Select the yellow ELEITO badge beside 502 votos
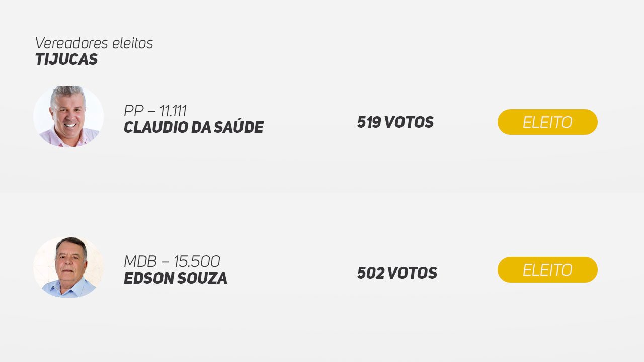 (x=547, y=269)
